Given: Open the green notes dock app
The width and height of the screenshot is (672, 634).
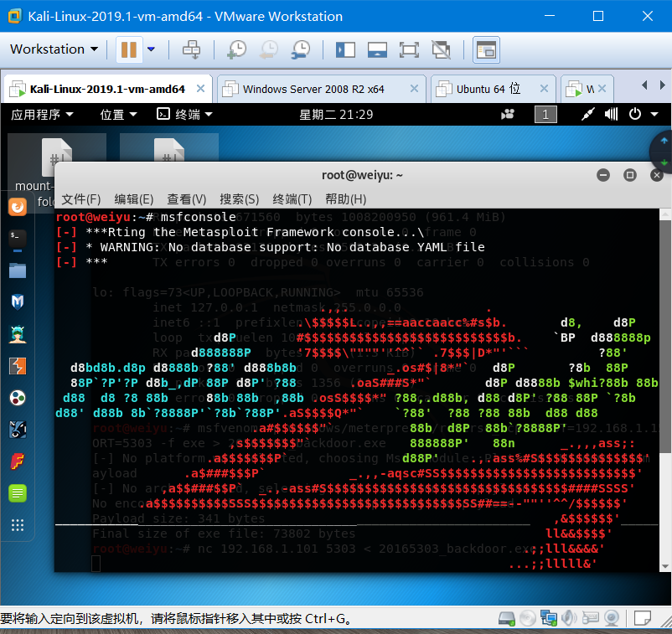Looking at the screenshot, I should coord(18,493).
